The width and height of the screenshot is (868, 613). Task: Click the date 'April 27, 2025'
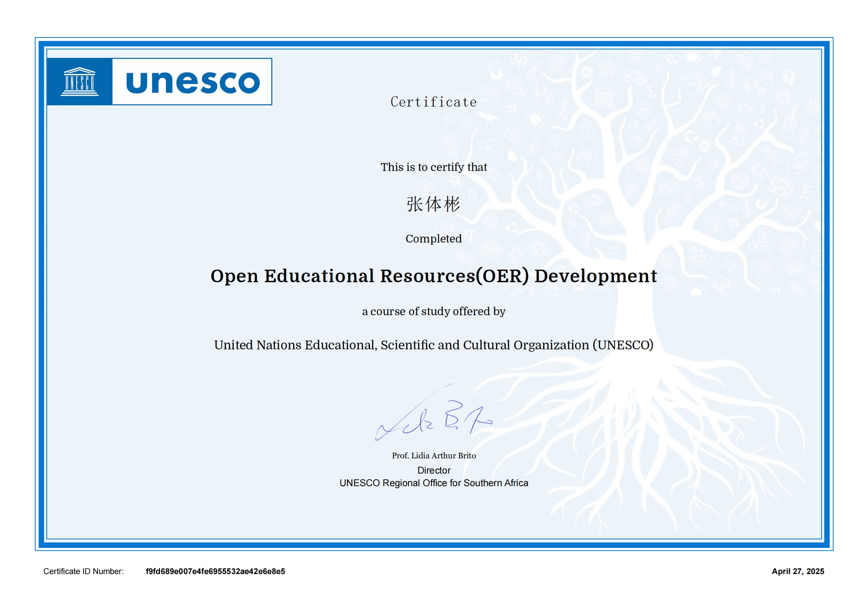[798, 571]
